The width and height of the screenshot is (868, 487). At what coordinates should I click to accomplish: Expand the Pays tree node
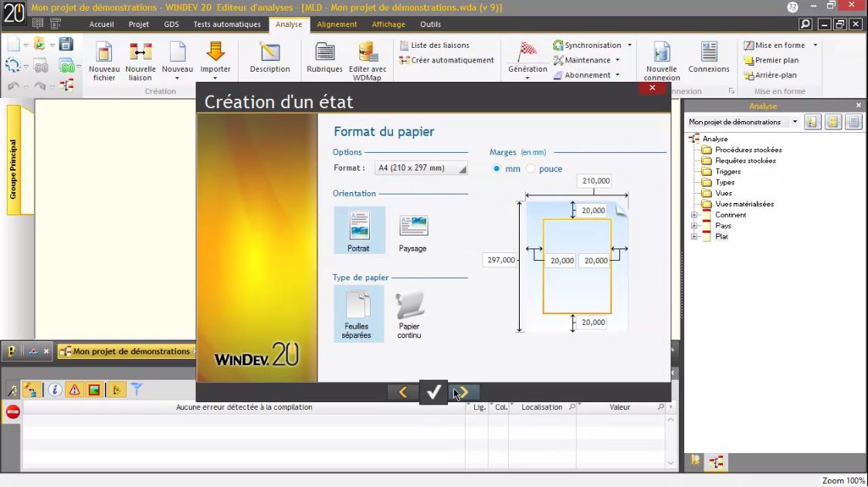(694, 226)
